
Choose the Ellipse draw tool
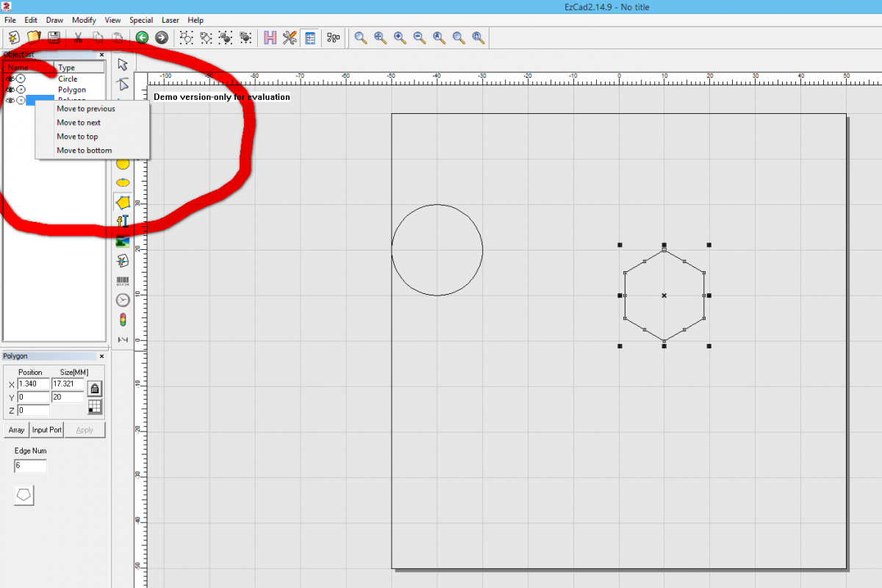coord(123,182)
